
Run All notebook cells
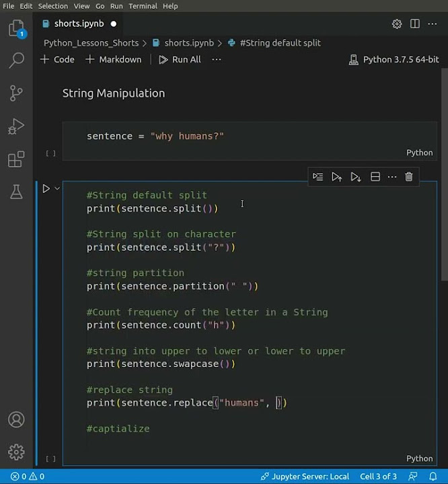180,59
